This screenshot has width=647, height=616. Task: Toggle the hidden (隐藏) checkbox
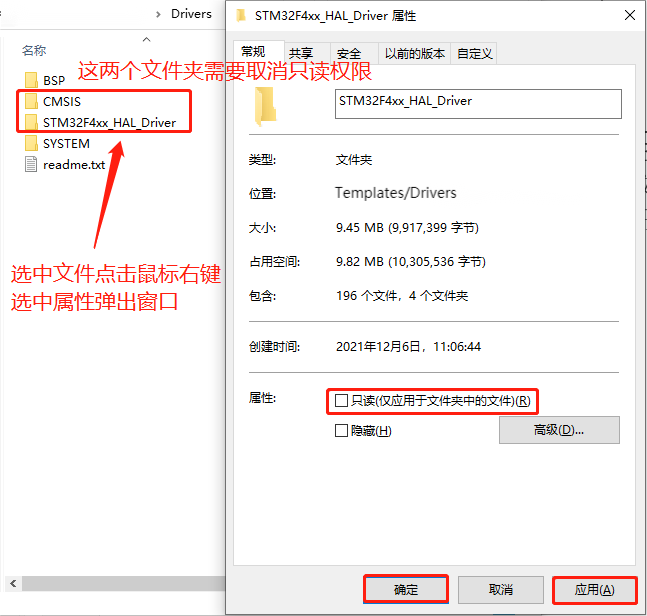(341, 430)
